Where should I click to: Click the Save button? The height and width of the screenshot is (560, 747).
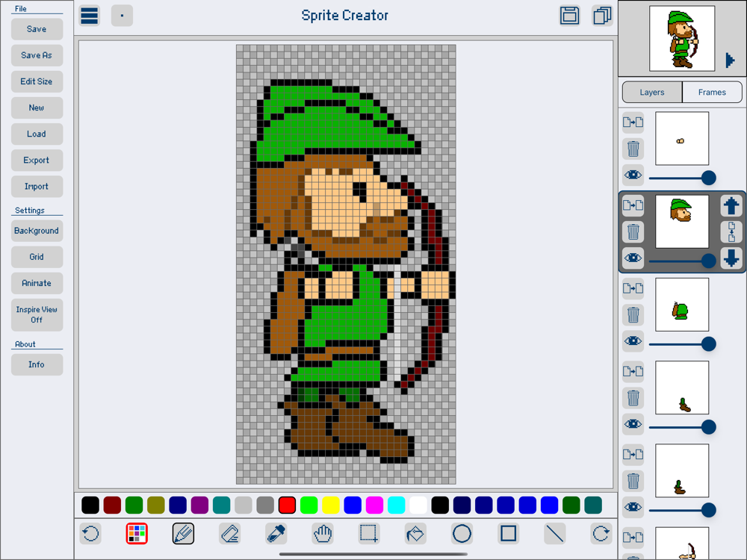coord(37,29)
